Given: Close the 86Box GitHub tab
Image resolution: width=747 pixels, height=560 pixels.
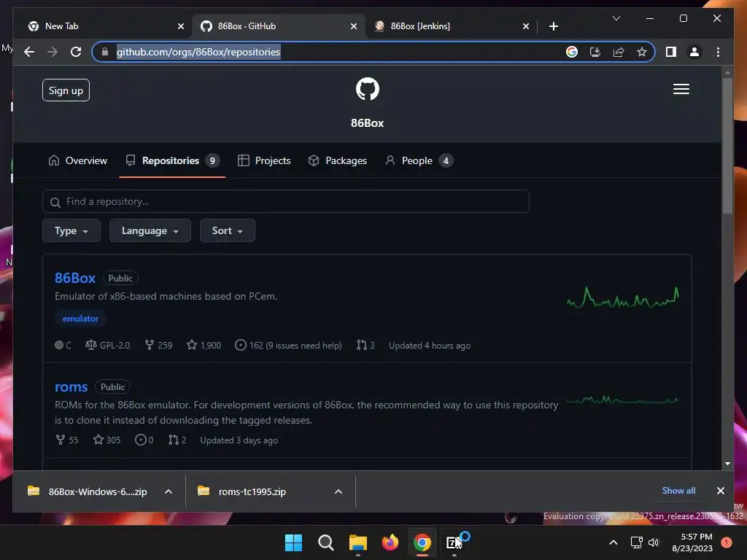Looking at the screenshot, I should pyautogui.click(x=354, y=26).
